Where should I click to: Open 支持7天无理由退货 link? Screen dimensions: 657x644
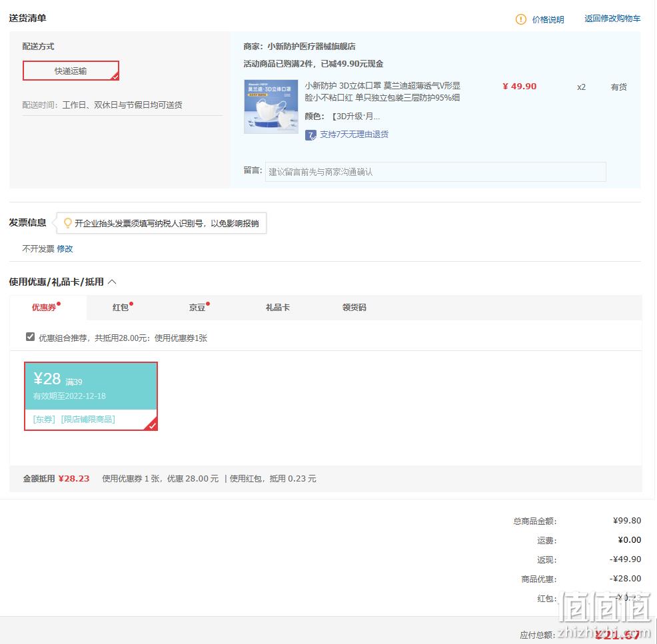pos(354,135)
